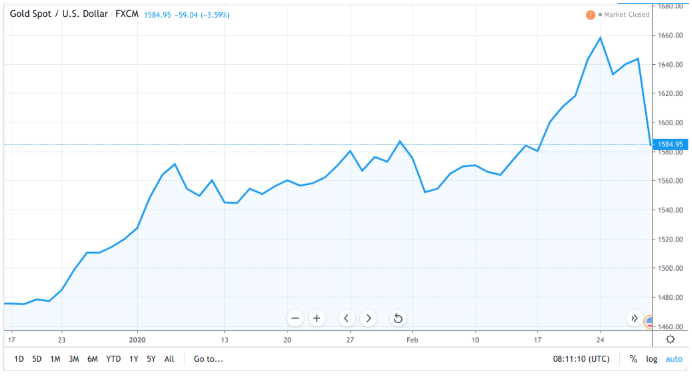Select the 3M time range

74,359
